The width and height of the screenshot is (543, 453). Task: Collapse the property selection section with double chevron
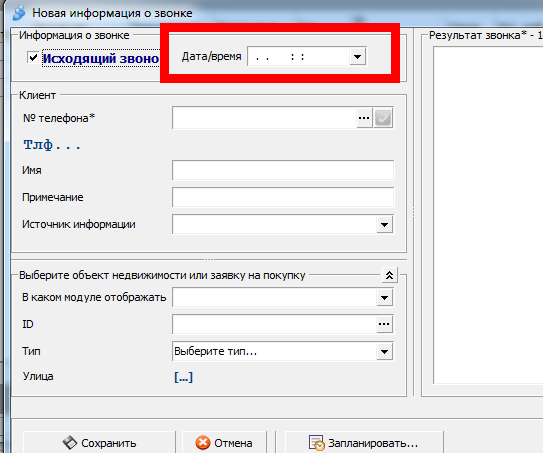tap(390, 275)
